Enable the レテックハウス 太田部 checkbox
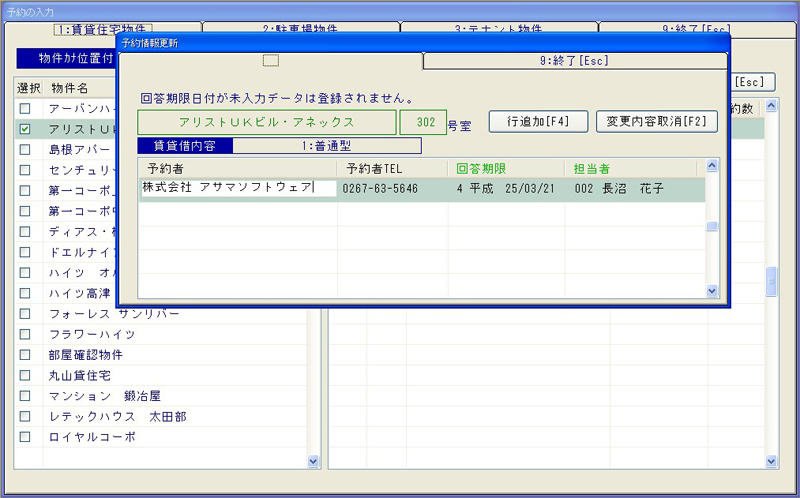The height and width of the screenshot is (498, 800). click(25, 416)
